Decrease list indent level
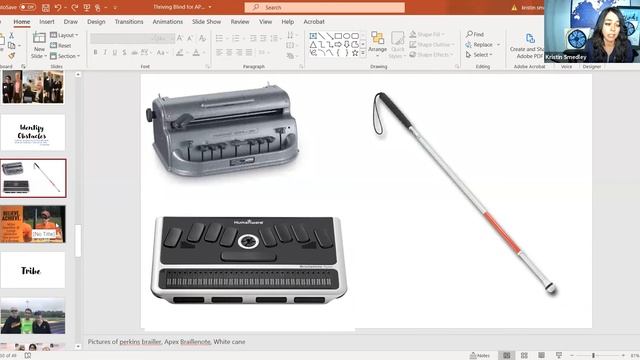The width and height of the screenshot is (640, 360). 253,38
